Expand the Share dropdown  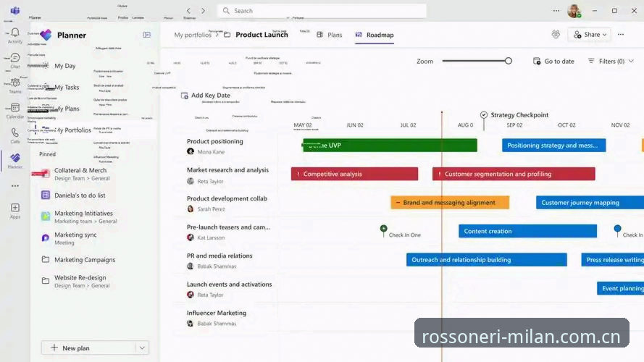coord(605,35)
